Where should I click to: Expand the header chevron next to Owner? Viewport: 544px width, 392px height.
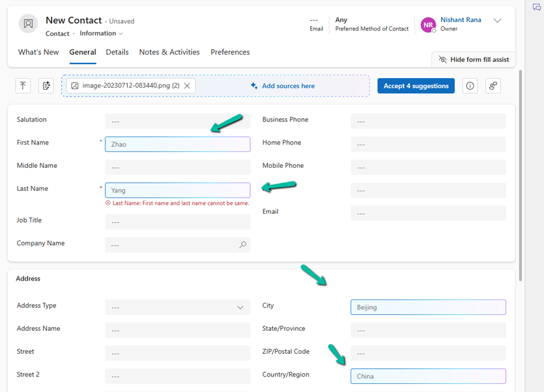(497, 20)
